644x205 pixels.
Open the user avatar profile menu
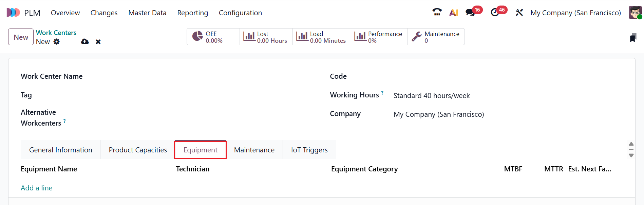(635, 13)
